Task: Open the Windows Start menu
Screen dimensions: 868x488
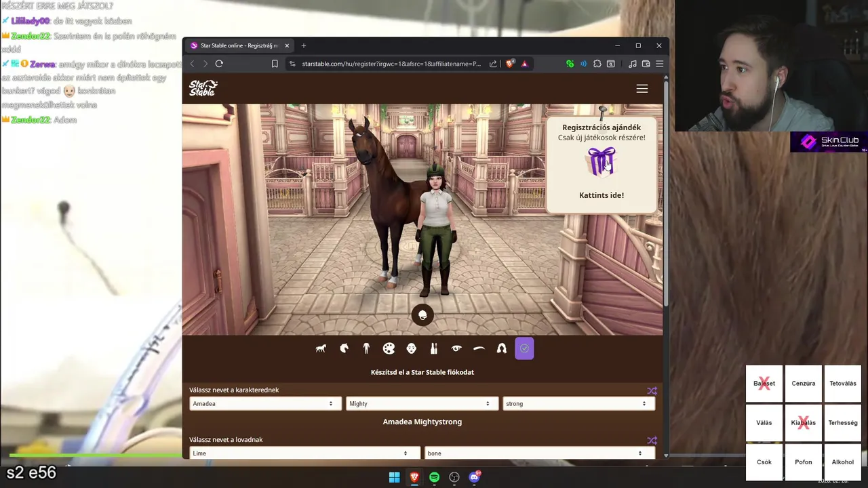Action: click(x=394, y=477)
